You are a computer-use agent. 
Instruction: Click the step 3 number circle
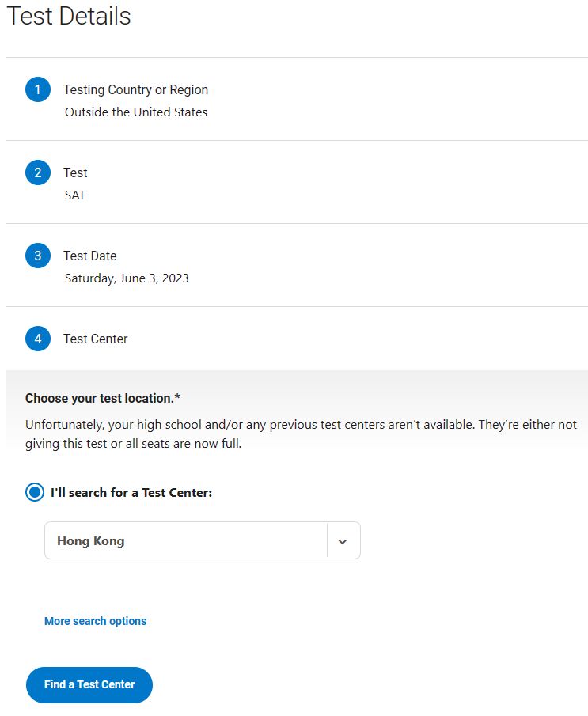point(38,256)
